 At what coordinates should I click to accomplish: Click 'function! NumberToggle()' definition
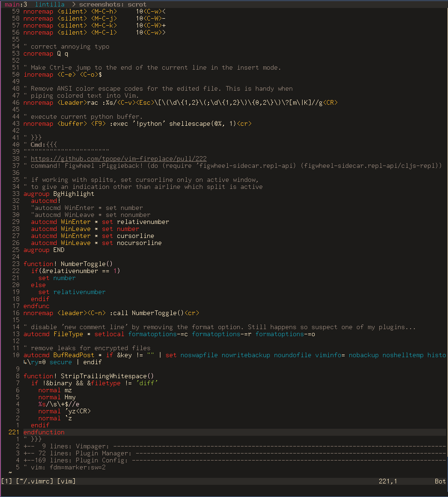[x=68, y=264]
